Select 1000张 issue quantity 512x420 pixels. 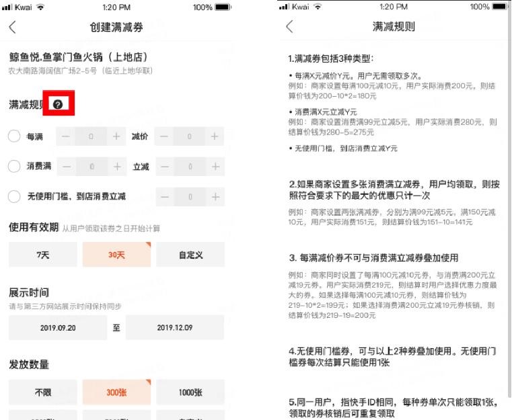tap(190, 392)
